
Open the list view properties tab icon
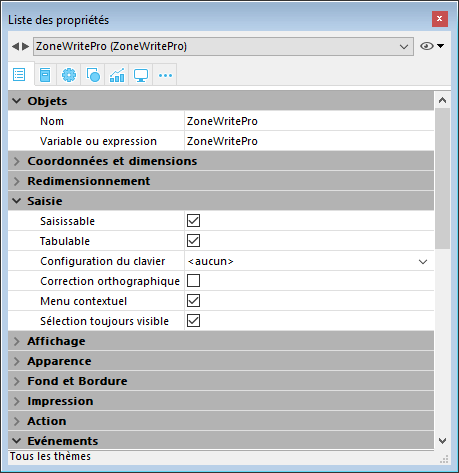coord(19,75)
